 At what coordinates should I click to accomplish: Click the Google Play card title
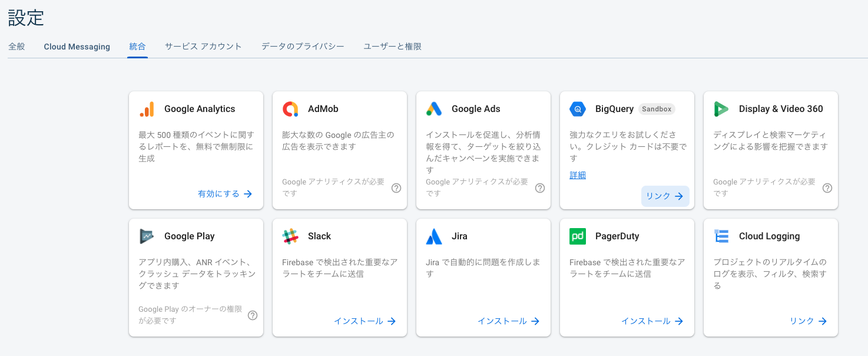tap(190, 236)
